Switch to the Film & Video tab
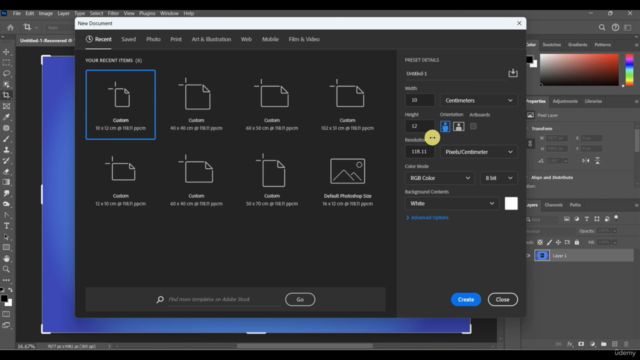Image resolution: width=640 pixels, height=360 pixels. tap(304, 39)
